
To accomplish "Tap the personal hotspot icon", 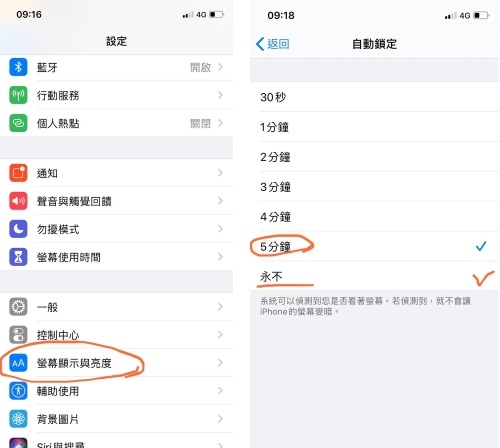I will (18, 123).
